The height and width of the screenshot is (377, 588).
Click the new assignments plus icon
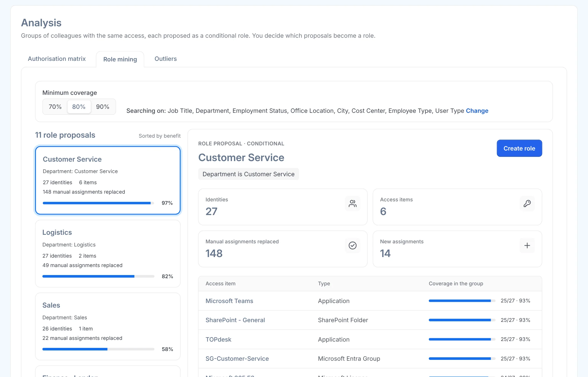click(x=527, y=245)
